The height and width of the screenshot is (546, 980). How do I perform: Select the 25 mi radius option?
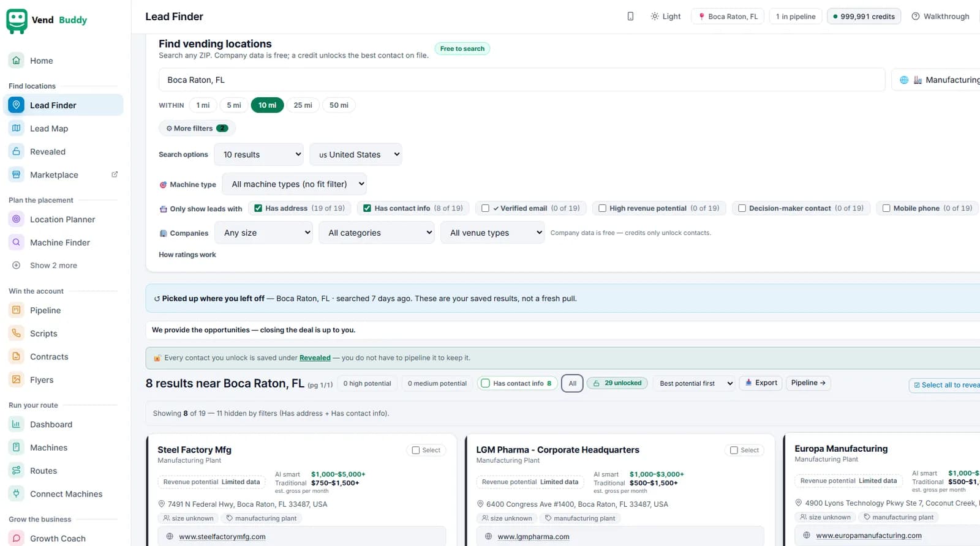coord(303,105)
